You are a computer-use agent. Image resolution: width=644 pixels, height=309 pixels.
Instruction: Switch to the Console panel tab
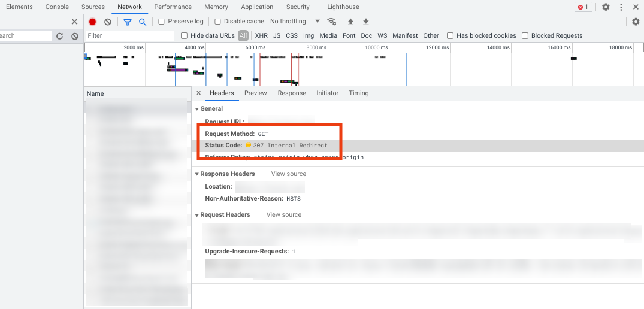click(x=57, y=7)
